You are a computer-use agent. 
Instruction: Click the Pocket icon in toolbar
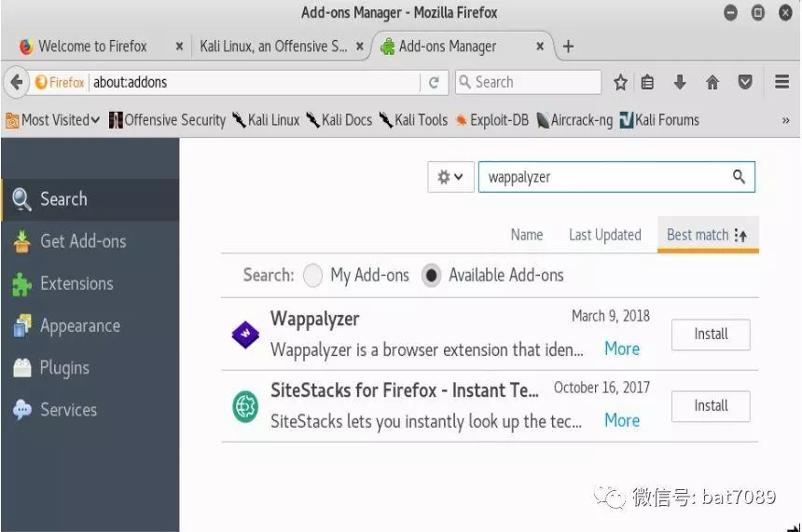tap(745, 82)
